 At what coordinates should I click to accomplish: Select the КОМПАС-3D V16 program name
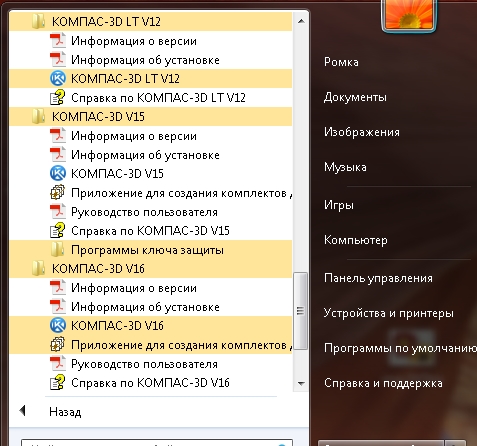click(117, 326)
